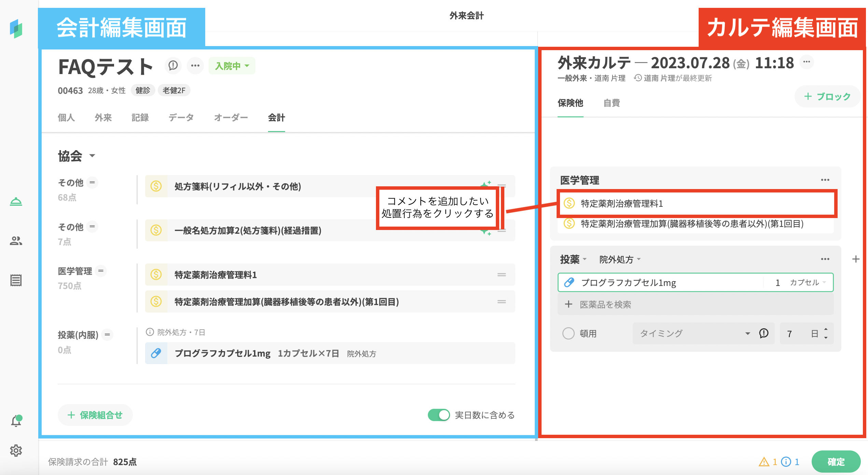Click the notification bell icon in sidebar
This screenshot has height=475, width=868.
click(x=16, y=421)
